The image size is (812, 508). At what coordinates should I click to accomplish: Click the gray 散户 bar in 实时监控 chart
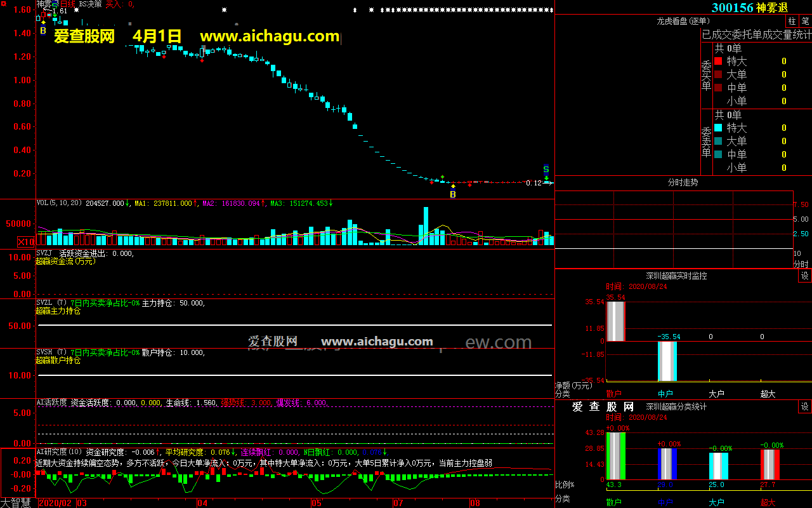point(616,321)
